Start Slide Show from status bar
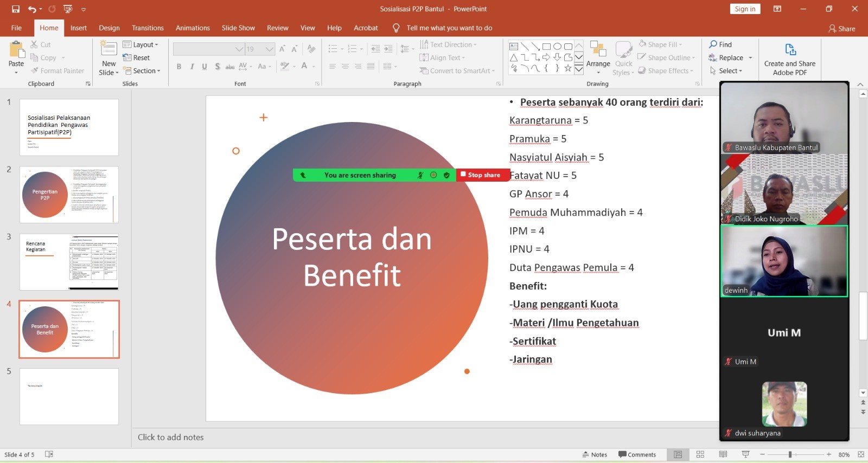The width and height of the screenshot is (868, 463). (746, 454)
